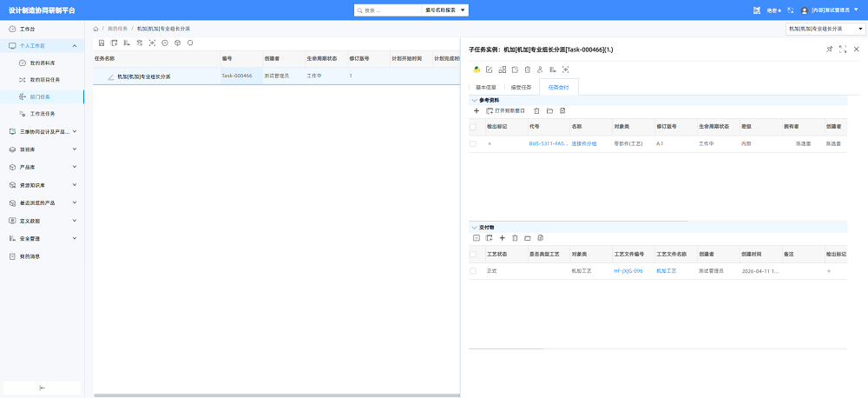
Task: Click the trash icon in 交付物 toolbar
Action: (515, 238)
